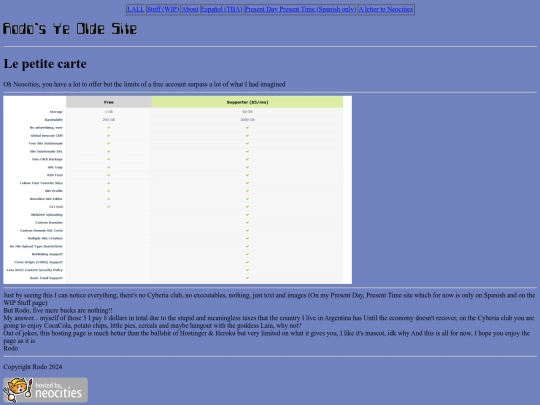Click the Neocities Site Editor label
The image size is (540, 405).
pos(46,199)
